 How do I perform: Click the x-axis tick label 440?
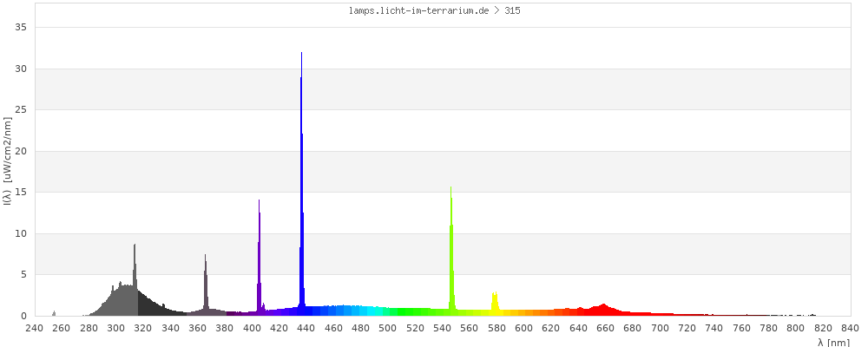(306, 328)
